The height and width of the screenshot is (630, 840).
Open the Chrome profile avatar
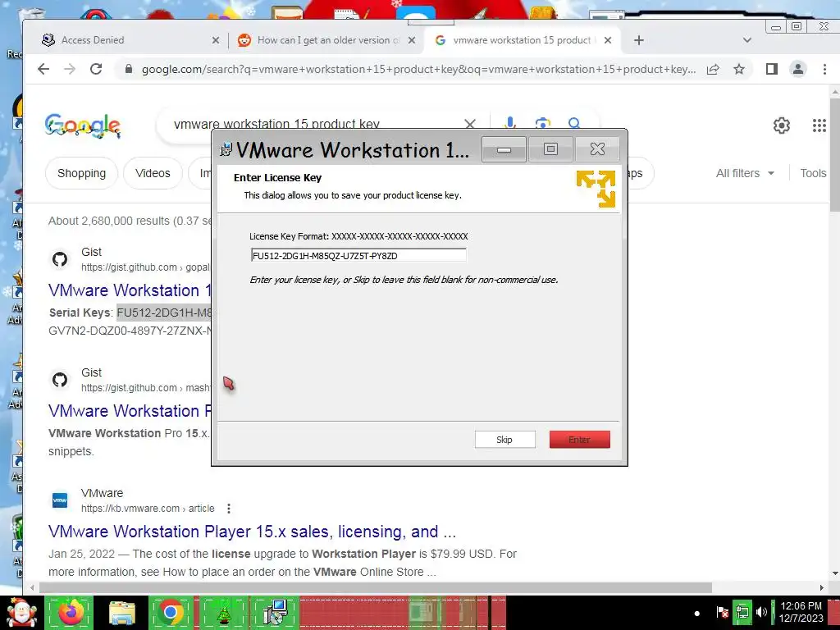797,69
